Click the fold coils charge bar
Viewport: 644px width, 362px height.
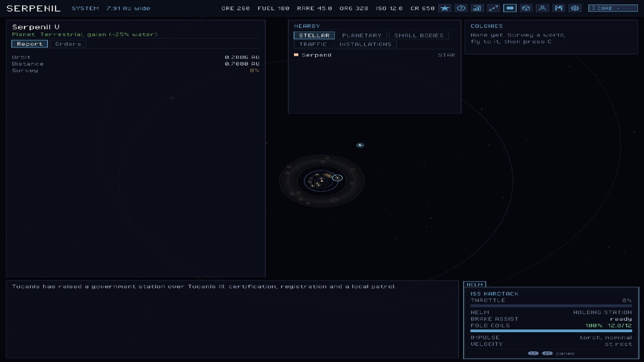pyautogui.click(x=551, y=331)
